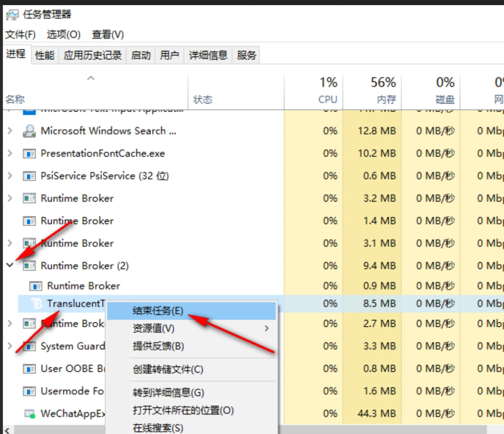Screen dimensions: 504x434
Task: Click the TranslucentTB process icon
Action: pyautogui.click(x=36, y=304)
